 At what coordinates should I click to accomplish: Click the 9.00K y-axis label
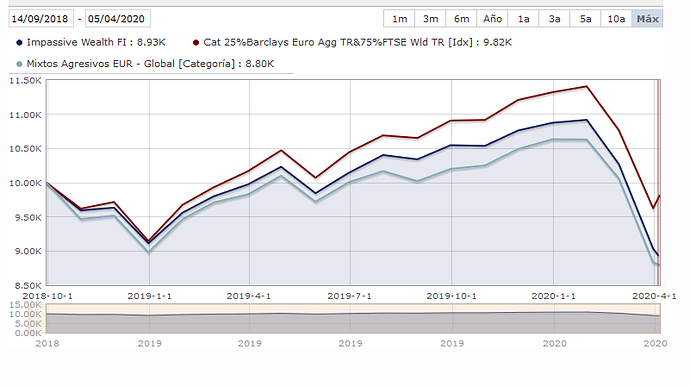[x=27, y=251]
